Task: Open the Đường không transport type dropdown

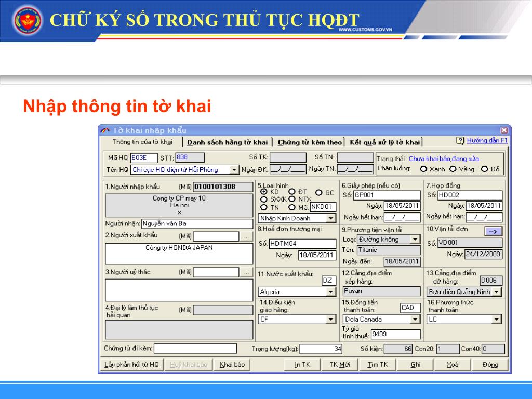Action: pos(415,239)
